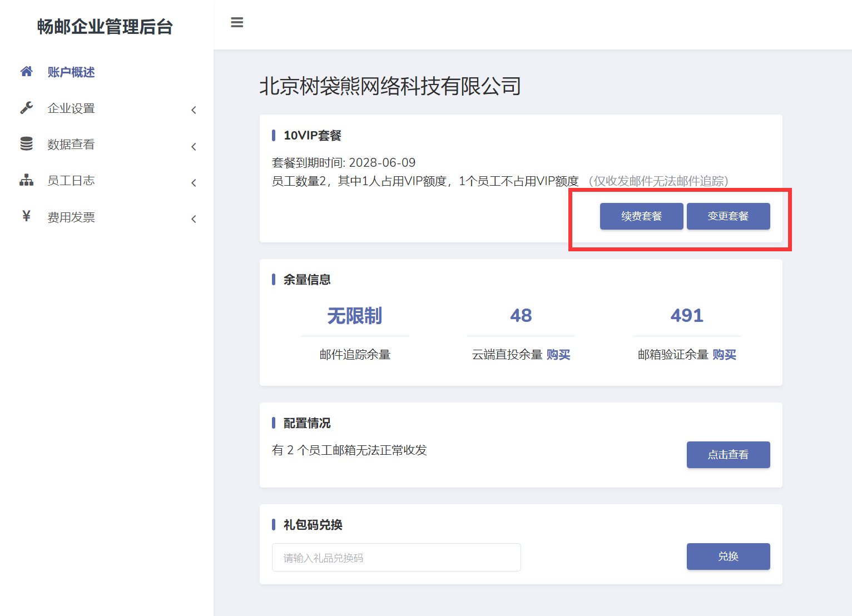Click the 无限制 quota value
The width and height of the screenshot is (852, 616).
tap(355, 316)
